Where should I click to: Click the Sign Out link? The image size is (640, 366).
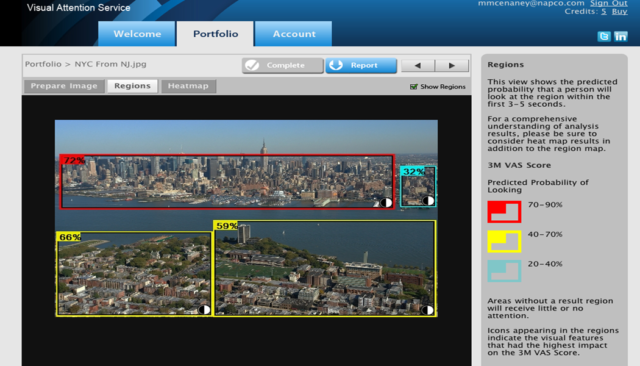click(609, 3)
